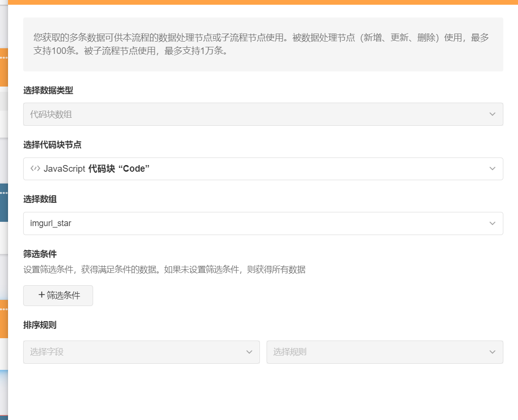Image resolution: width=518 pixels, height=420 pixels.
Task: Click ellipsis icon on lower orange node
Action: coord(4,309)
